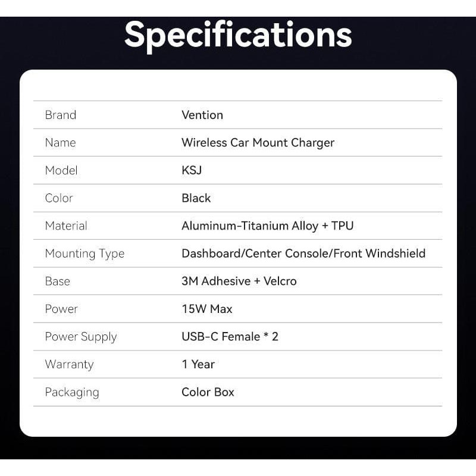Select the 15W Max power value

pyautogui.click(x=206, y=309)
